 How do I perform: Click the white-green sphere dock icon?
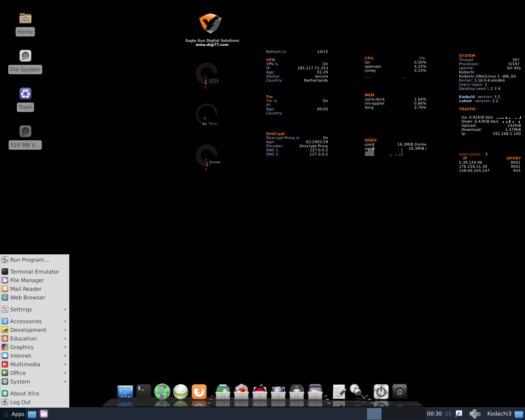[180, 392]
